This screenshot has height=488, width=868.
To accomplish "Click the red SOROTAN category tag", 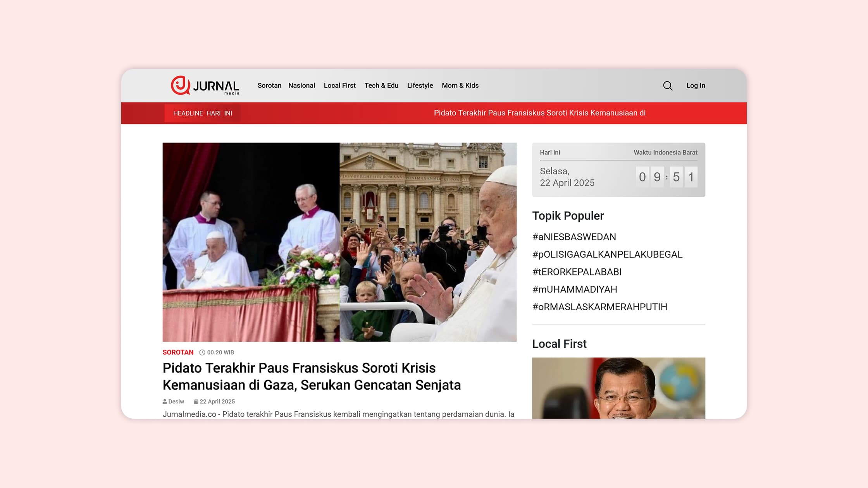I will pyautogui.click(x=178, y=352).
